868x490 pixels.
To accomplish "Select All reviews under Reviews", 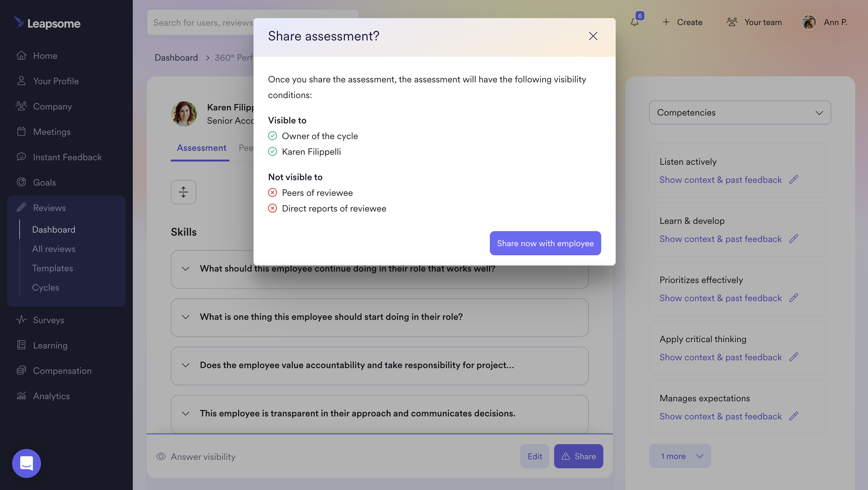I will pyautogui.click(x=54, y=249).
